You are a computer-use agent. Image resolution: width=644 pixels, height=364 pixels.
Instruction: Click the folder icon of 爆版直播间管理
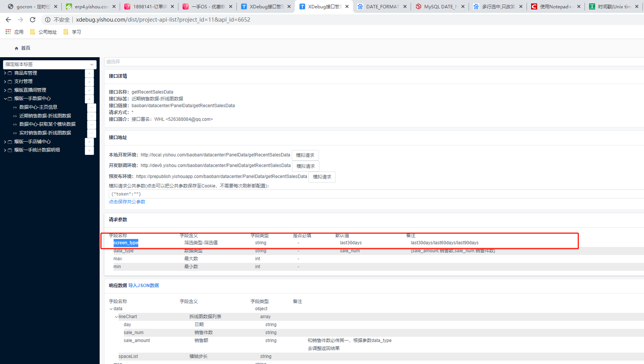click(10, 90)
